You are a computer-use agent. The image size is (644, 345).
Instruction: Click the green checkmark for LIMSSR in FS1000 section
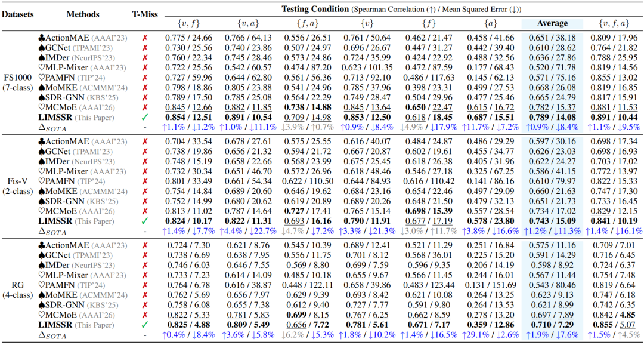pyautogui.click(x=145, y=117)
